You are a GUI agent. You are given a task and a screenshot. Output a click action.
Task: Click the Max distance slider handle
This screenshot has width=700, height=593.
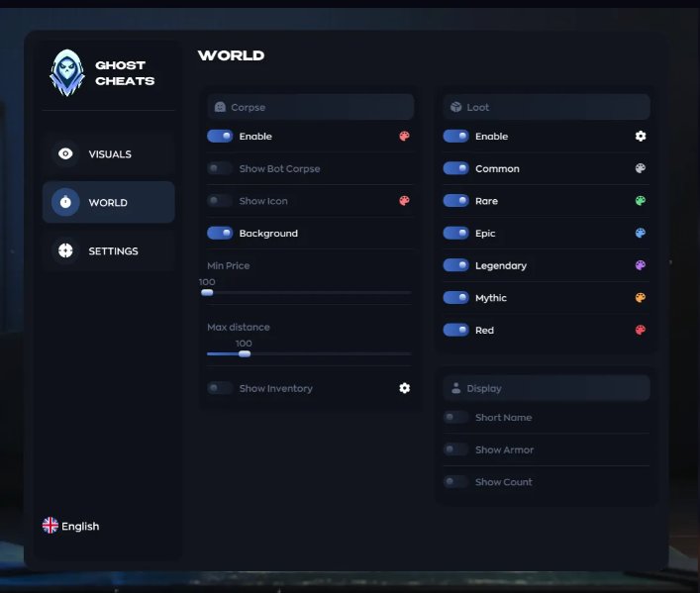[x=245, y=354]
